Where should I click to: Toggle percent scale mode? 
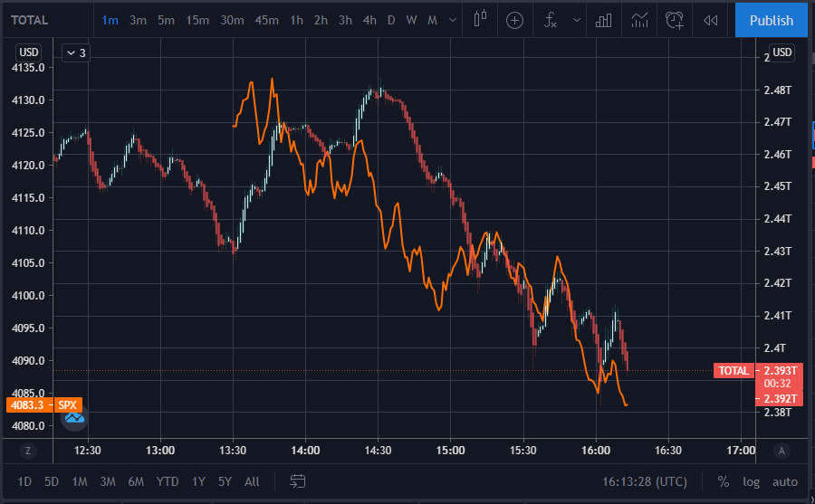[x=723, y=481]
